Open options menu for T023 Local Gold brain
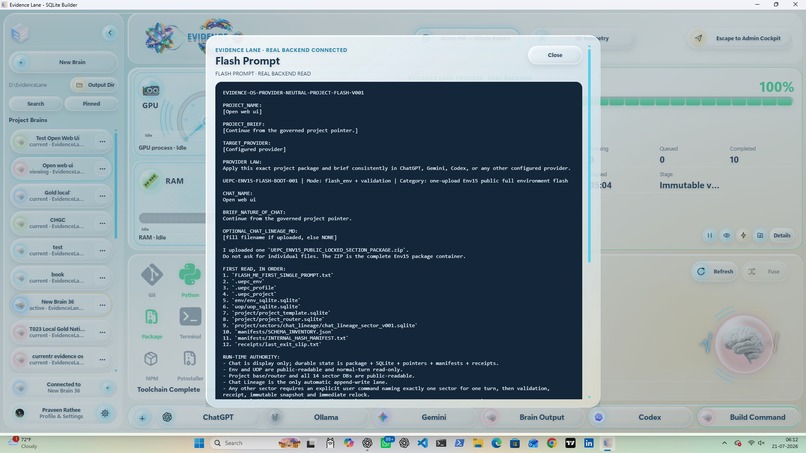This screenshot has height=453, width=806. (x=102, y=332)
